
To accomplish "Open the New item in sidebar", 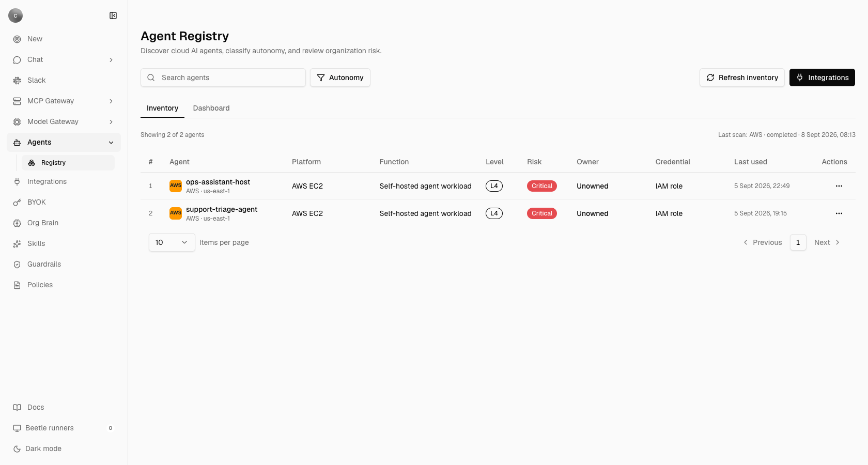I will click(x=64, y=39).
